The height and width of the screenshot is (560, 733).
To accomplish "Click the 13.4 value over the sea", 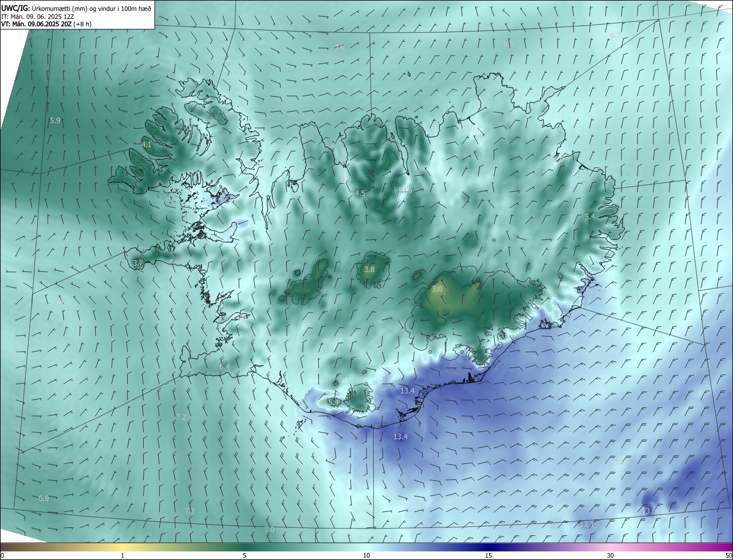I will (x=400, y=436).
